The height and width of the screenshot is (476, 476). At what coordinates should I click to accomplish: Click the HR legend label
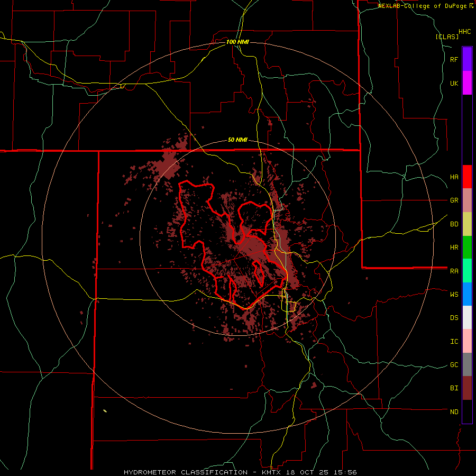[x=454, y=248]
